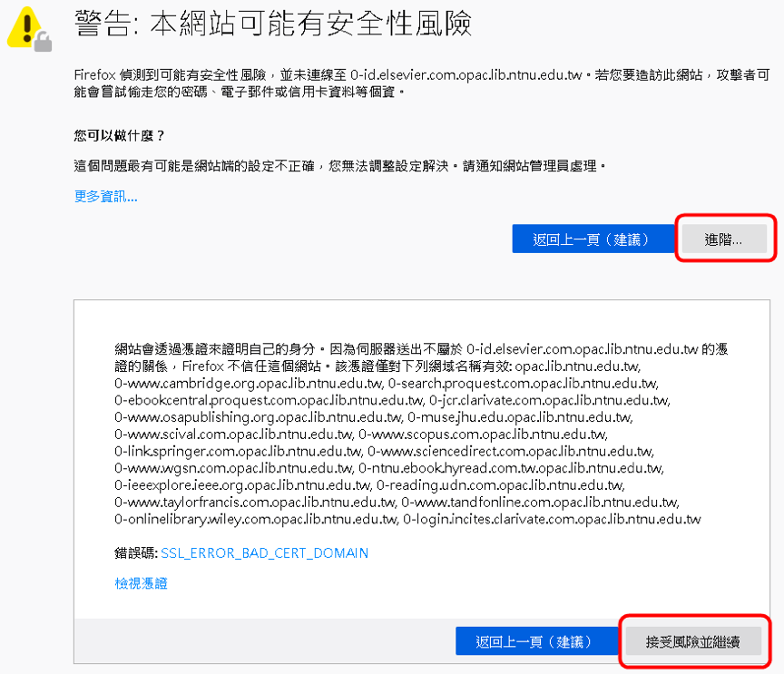Click the 0-www.cambridge.org.opac.lib.ntnu.edu.tw domain text
Image resolution: width=784 pixels, height=674 pixels.
tap(249, 384)
